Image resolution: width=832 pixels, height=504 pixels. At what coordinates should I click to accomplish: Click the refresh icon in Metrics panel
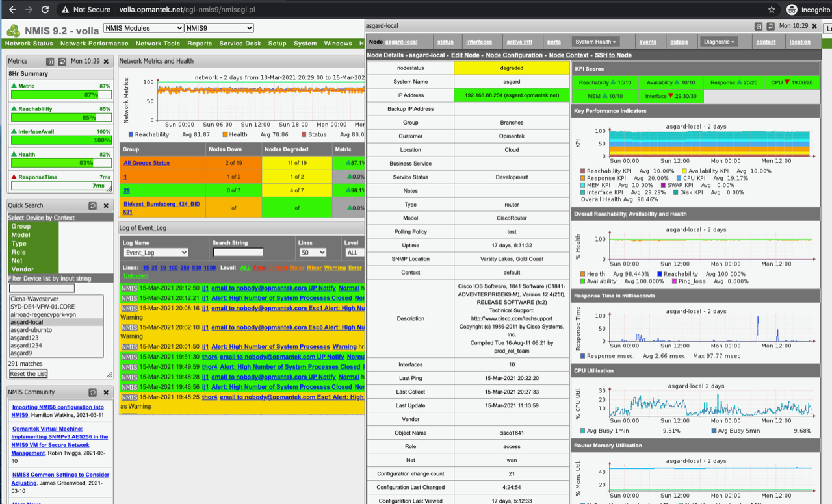click(62, 62)
